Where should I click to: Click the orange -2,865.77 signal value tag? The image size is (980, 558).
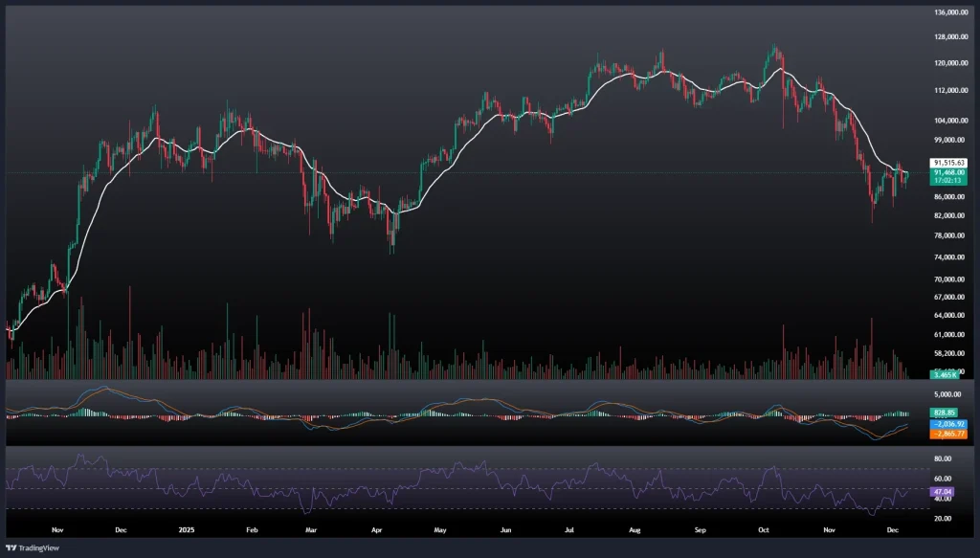(x=948, y=434)
